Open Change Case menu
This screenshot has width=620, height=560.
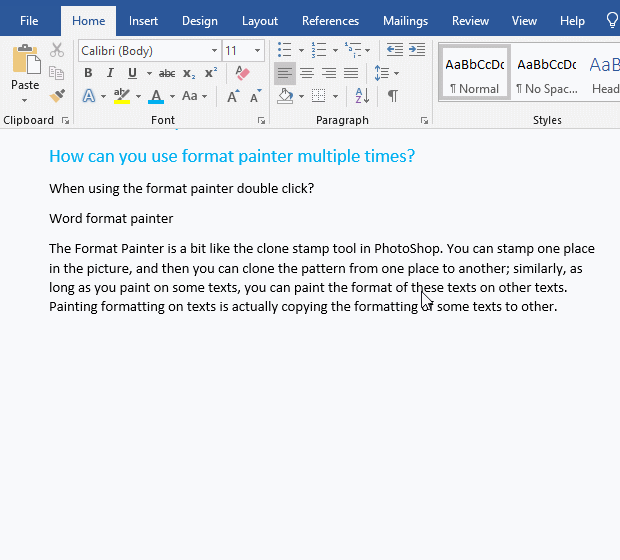coord(190,96)
